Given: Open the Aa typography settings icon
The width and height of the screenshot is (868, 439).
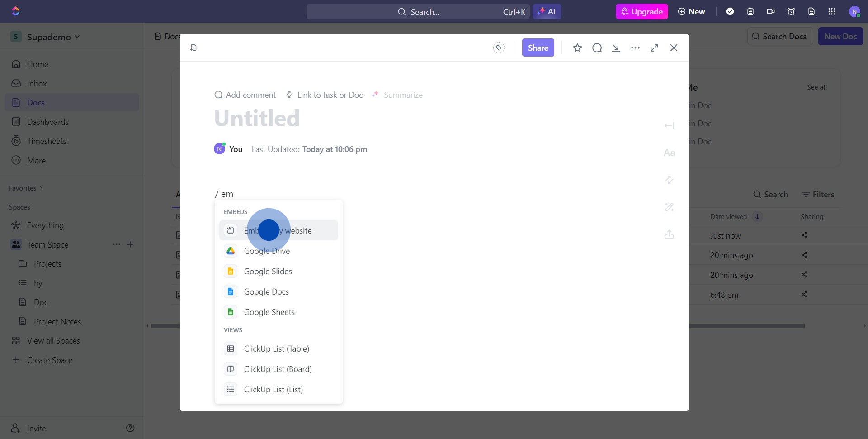Looking at the screenshot, I should pos(669,153).
